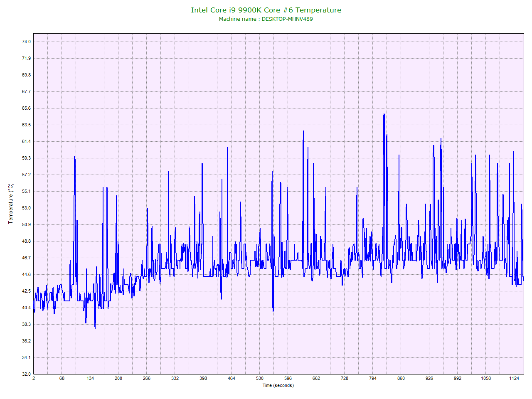
Task: Click the time axis tick labeled 1124
Action: point(514,378)
